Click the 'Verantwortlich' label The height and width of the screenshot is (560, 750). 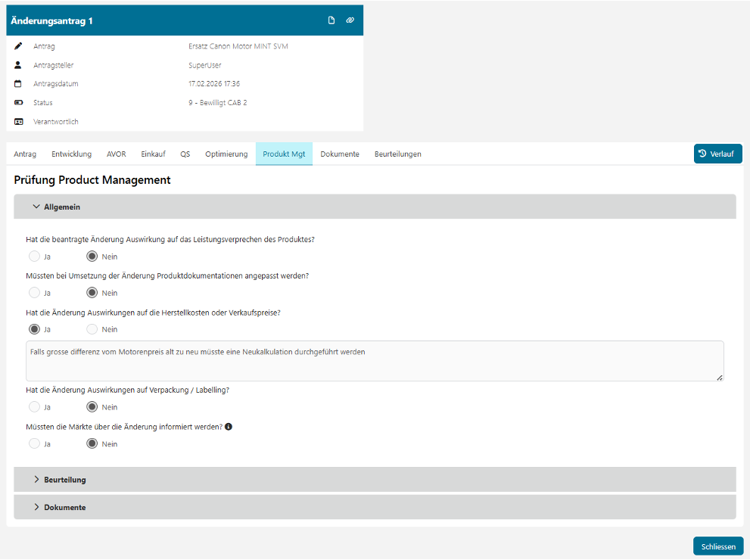(56, 122)
